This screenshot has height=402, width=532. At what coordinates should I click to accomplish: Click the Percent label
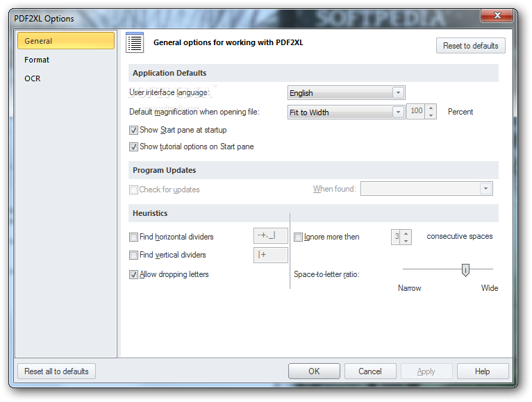point(460,112)
